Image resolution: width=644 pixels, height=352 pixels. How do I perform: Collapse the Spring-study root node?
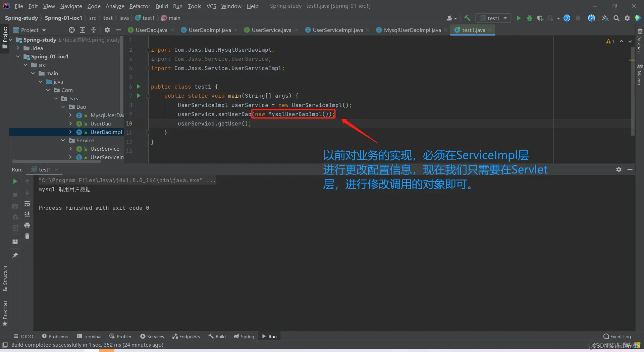pyautogui.click(x=11, y=40)
